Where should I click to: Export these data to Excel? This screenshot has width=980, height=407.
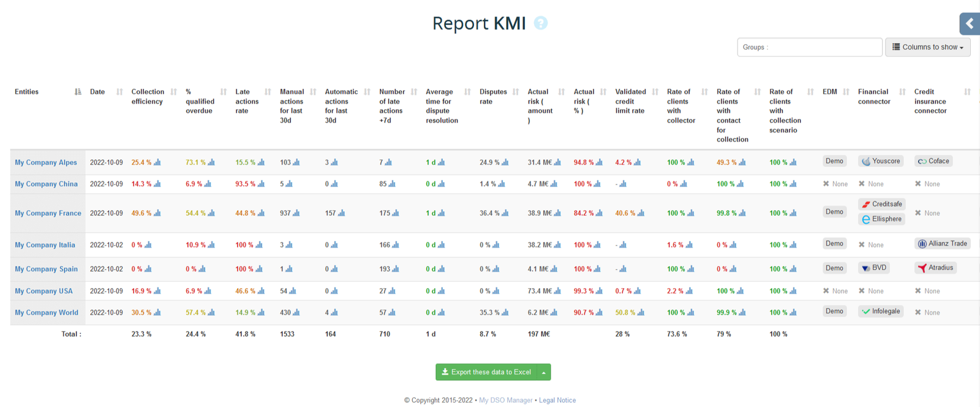(486, 372)
